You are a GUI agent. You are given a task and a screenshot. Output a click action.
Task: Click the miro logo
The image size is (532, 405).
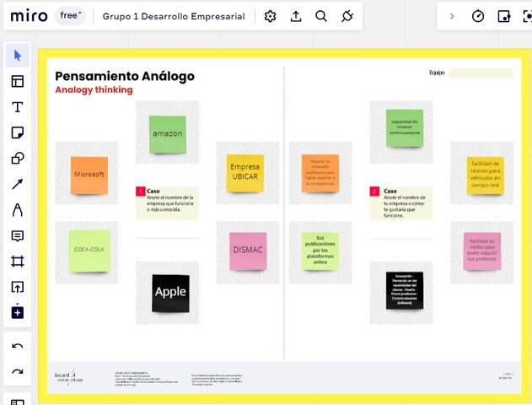click(29, 16)
